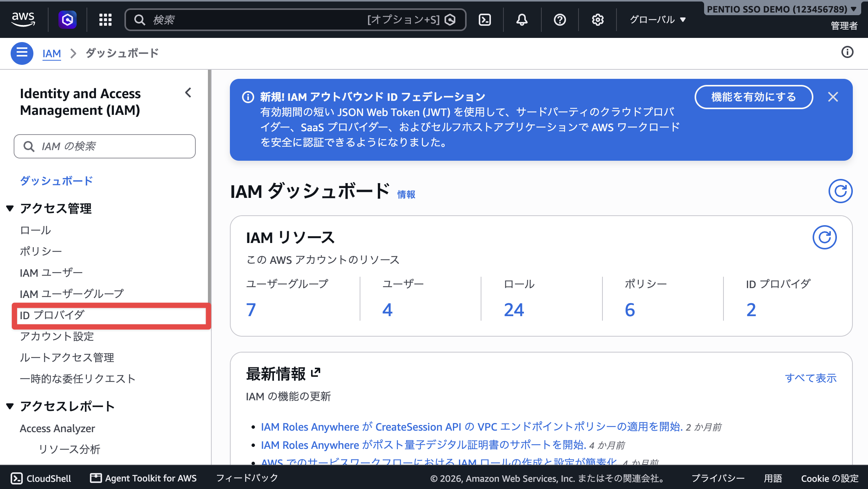Open the services grid menu icon

point(105,19)
